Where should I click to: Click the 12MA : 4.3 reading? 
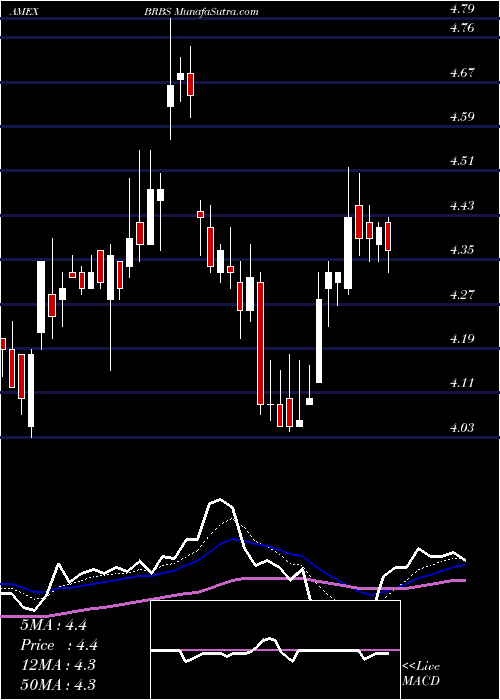[x=58, y=665]
